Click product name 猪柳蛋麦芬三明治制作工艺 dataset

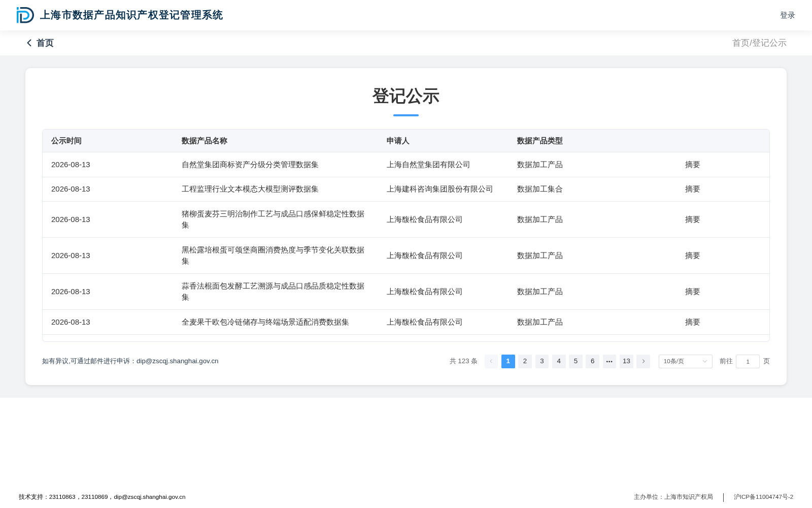click(273, 219)
